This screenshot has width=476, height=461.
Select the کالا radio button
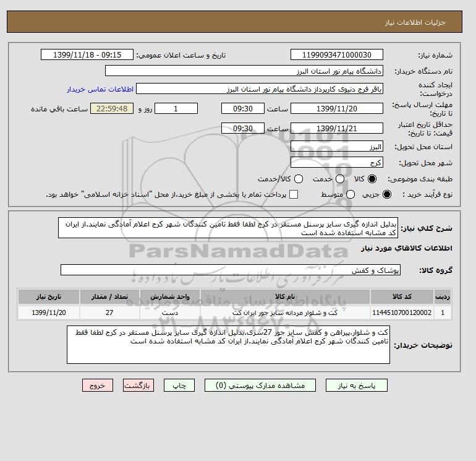pyautogui.click(x=372, y=179)
